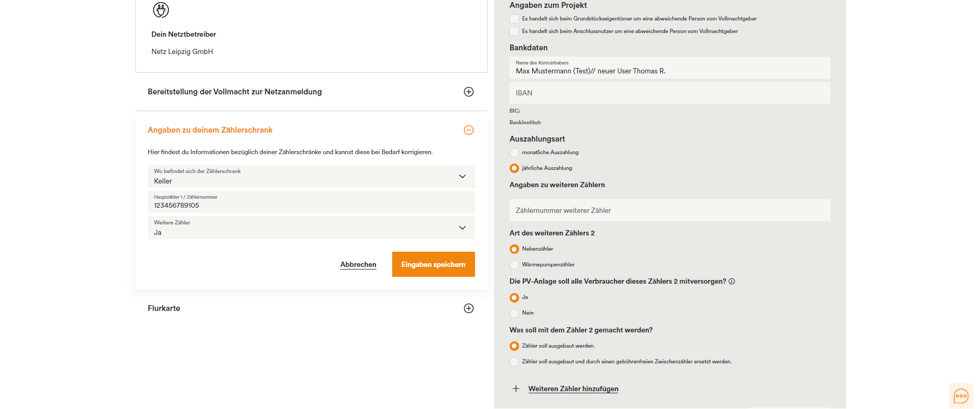The width and height of the screenshot is (980, 409).
Task: Click the Abbrechen link
Action: click(x=358, y=265)
